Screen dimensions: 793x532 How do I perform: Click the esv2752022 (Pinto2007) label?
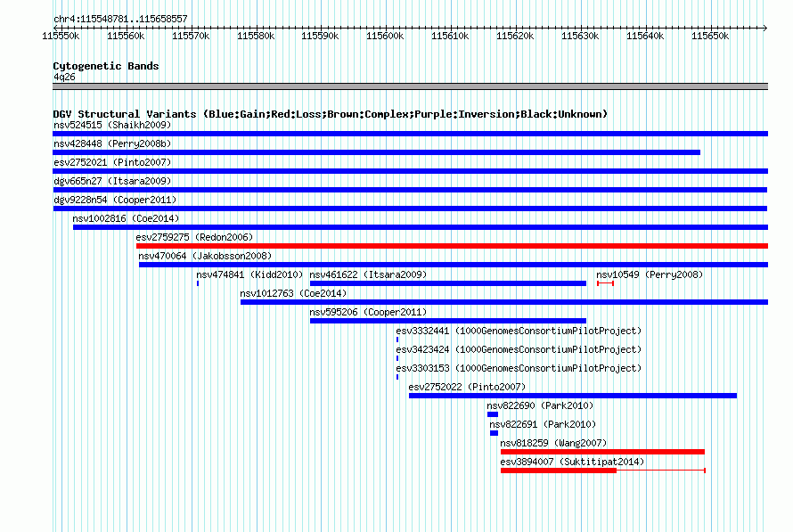tap(467, 387)
